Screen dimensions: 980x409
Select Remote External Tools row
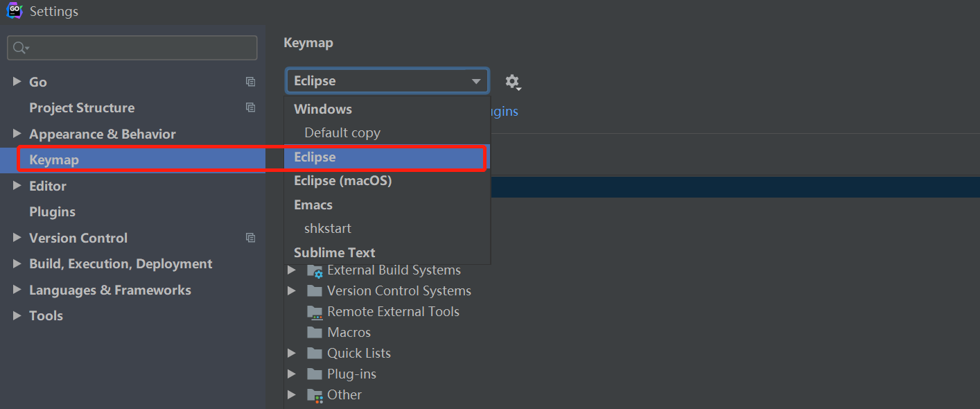click(x=393, y=311)
